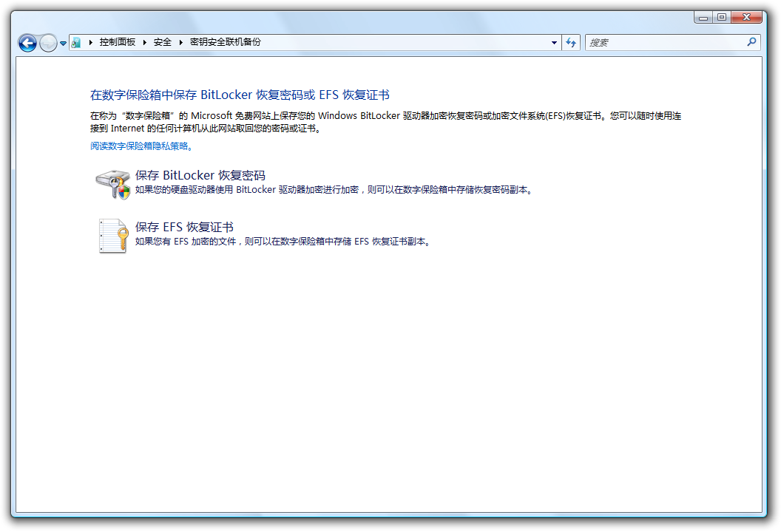Minimize the window
Viewport: 781px width, 532px height.
click(x=703, y=18)
